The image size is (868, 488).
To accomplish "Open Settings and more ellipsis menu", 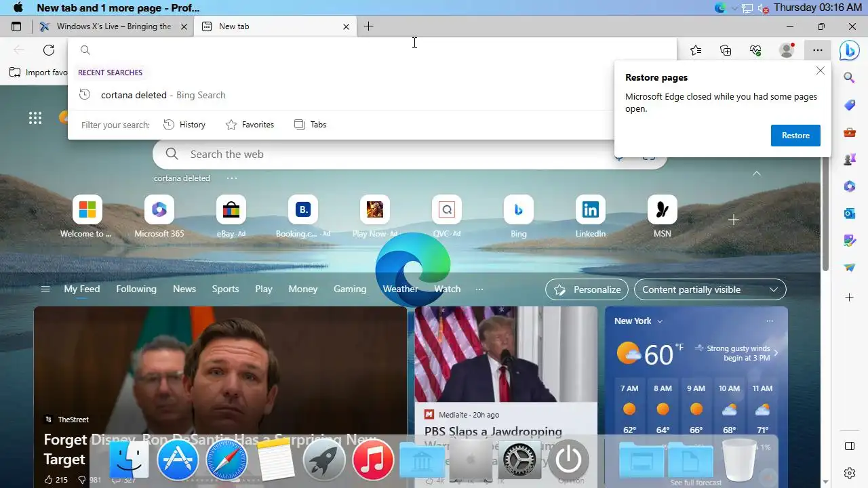I will [818, 50].
